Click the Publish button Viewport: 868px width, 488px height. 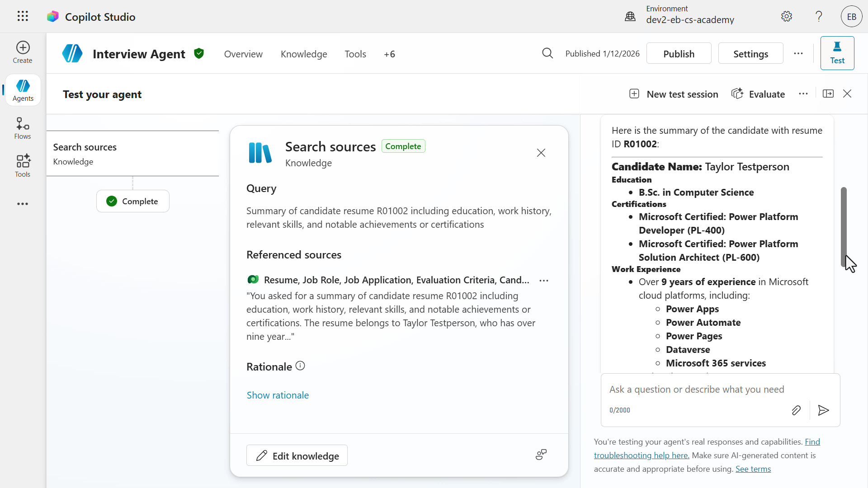679,53
